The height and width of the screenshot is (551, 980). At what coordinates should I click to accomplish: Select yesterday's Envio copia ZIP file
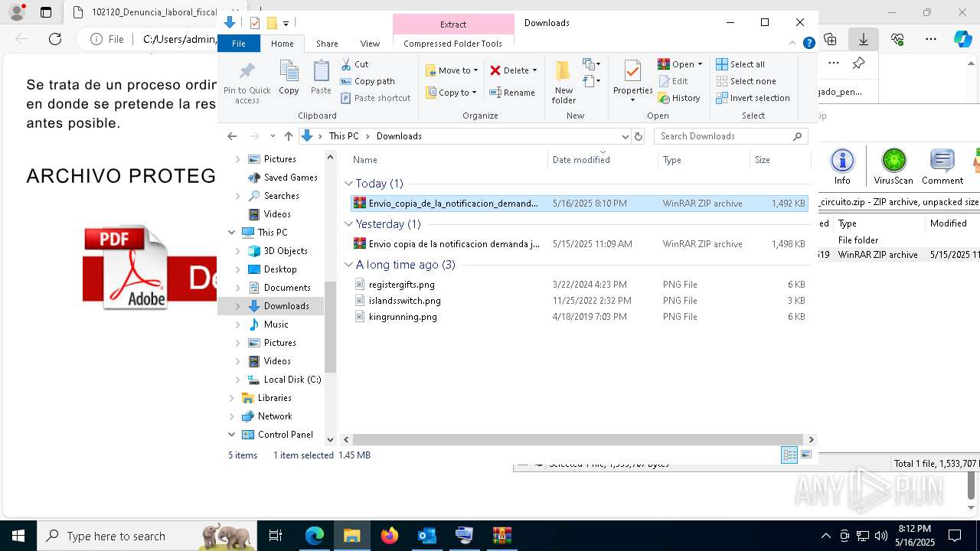(579, 244)
